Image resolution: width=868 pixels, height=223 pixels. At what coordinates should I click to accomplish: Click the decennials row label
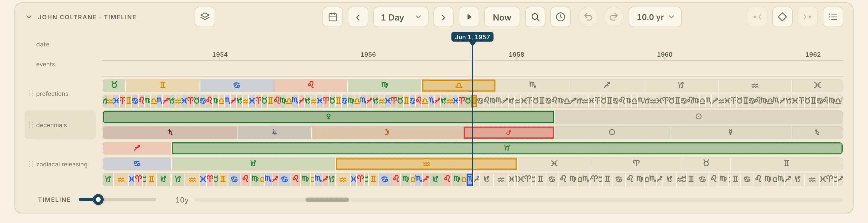tap(52, 125)
